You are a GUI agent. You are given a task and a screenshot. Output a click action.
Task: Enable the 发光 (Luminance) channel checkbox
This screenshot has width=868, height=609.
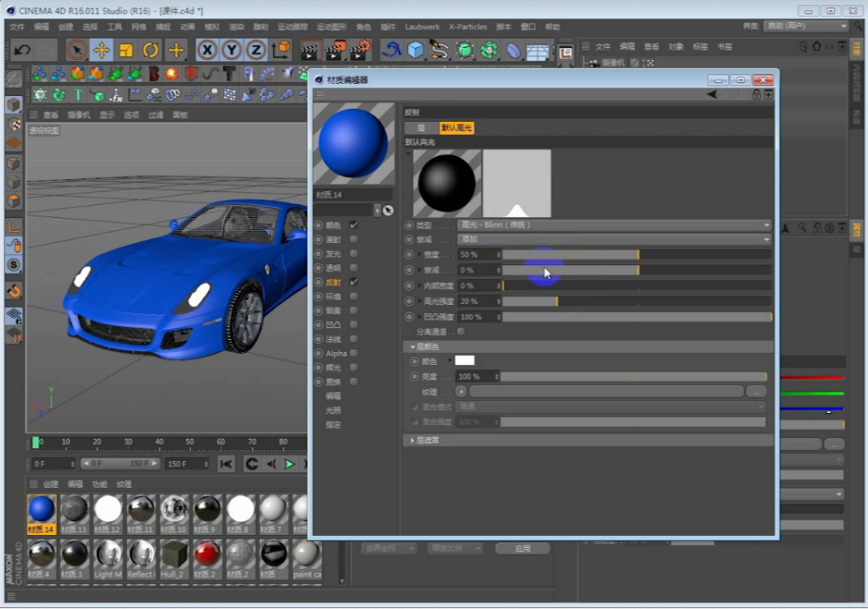(x=354, y=254)
